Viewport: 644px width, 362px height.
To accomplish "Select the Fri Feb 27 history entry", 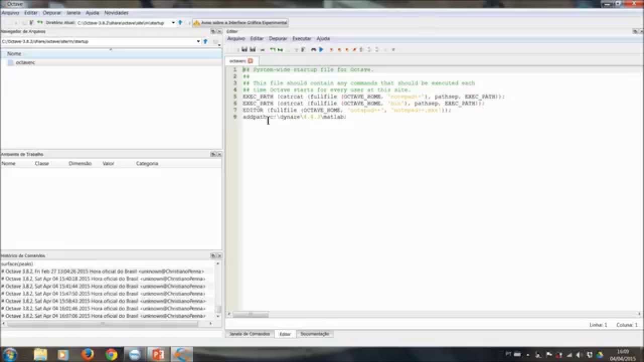I will [103, 271].
